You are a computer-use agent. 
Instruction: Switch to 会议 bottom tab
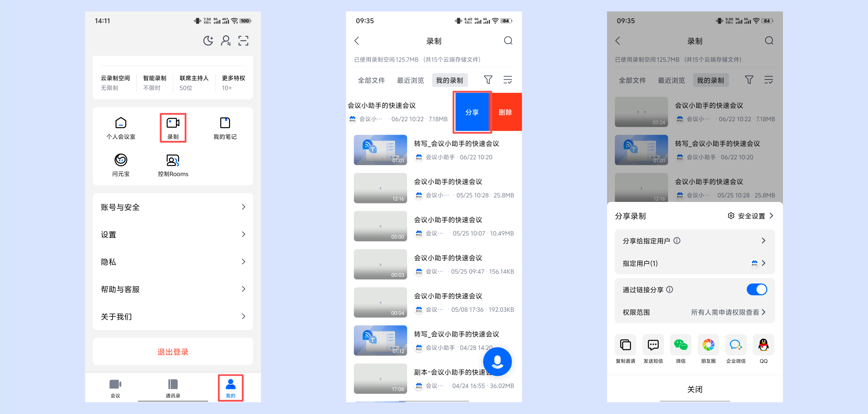coord(115,388)
